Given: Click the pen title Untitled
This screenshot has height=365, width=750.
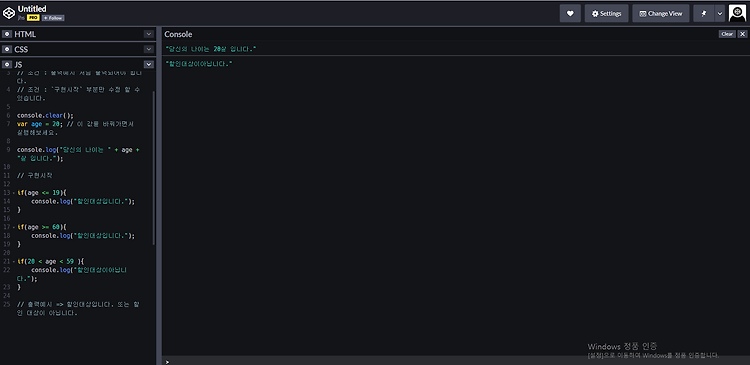Looking at the screenshot, I should coord(32,9).
